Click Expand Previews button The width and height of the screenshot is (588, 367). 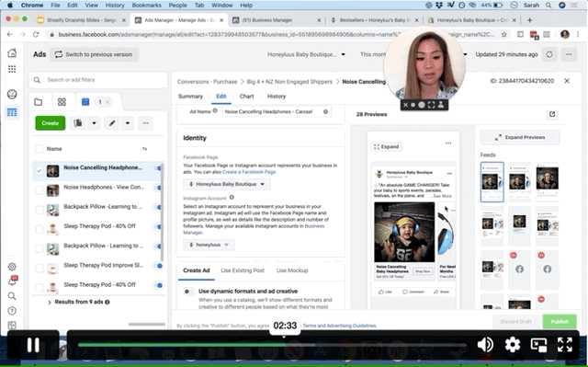pos(520,137)
